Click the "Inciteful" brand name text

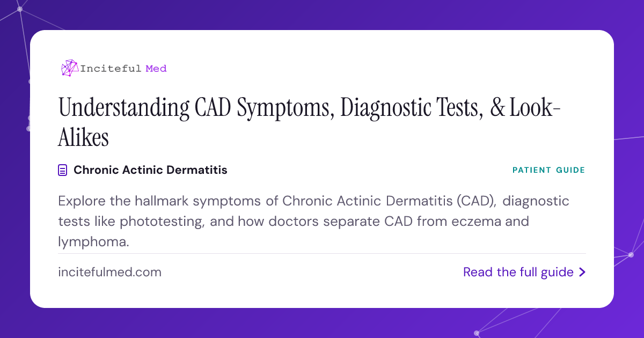[x=111, y=69]
